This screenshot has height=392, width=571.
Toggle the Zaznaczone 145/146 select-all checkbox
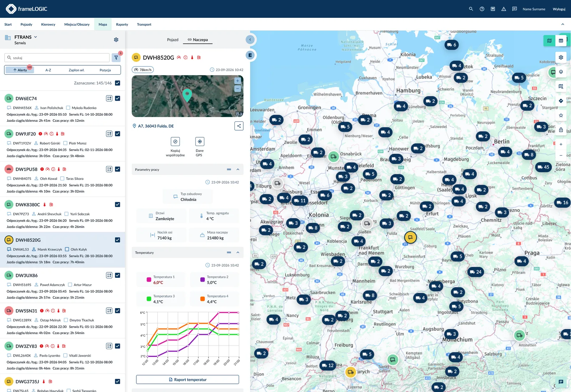117,83
